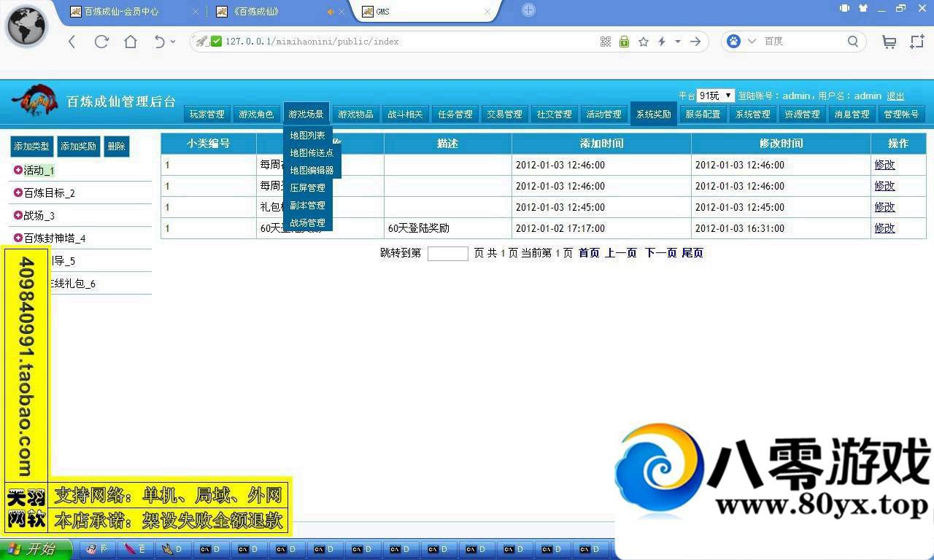Click the Baidu paw search engine icon
The height and width of the screenshot is (560, 934).
tap(733, 42)
